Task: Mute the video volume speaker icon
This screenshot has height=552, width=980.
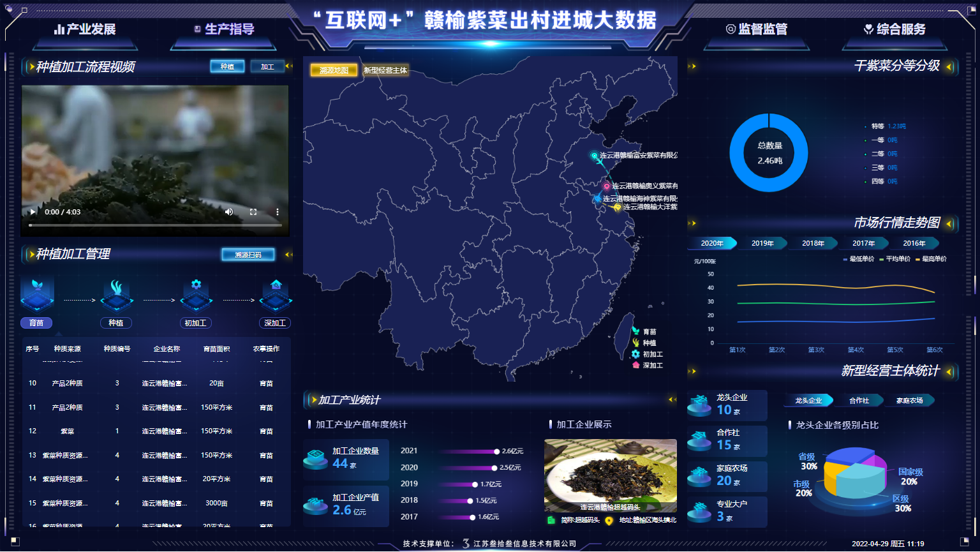Action: [229, 212]
